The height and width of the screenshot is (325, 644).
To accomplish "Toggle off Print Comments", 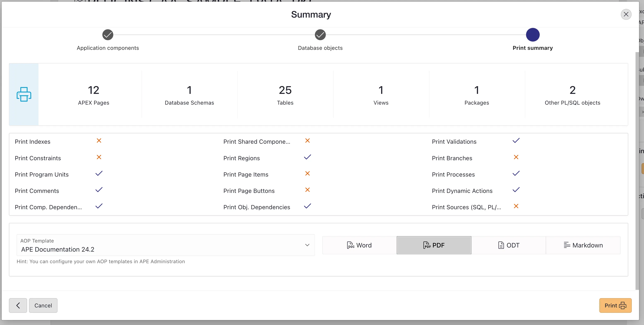I will (99, 190).
